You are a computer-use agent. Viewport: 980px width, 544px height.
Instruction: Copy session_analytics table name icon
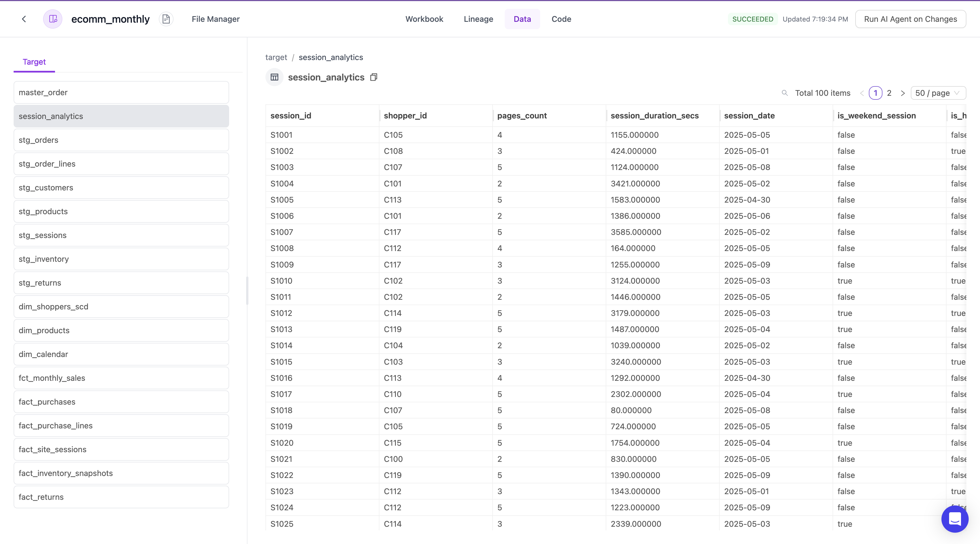point(373,77)
